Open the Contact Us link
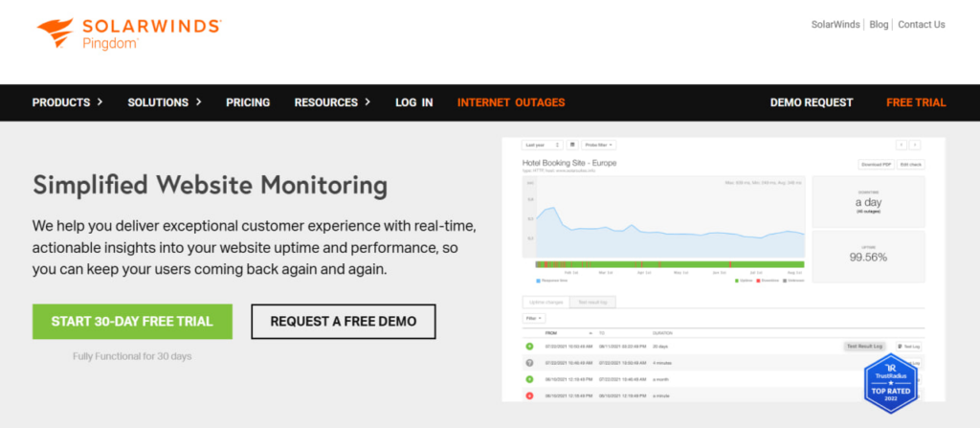 (922, 24)
